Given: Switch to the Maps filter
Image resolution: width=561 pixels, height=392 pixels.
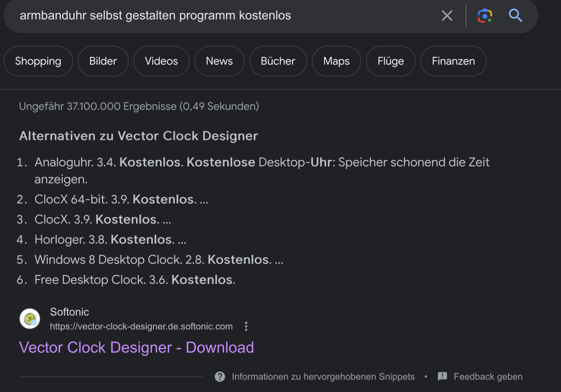Looking at the screenshot, I should (x=336, y=61).
